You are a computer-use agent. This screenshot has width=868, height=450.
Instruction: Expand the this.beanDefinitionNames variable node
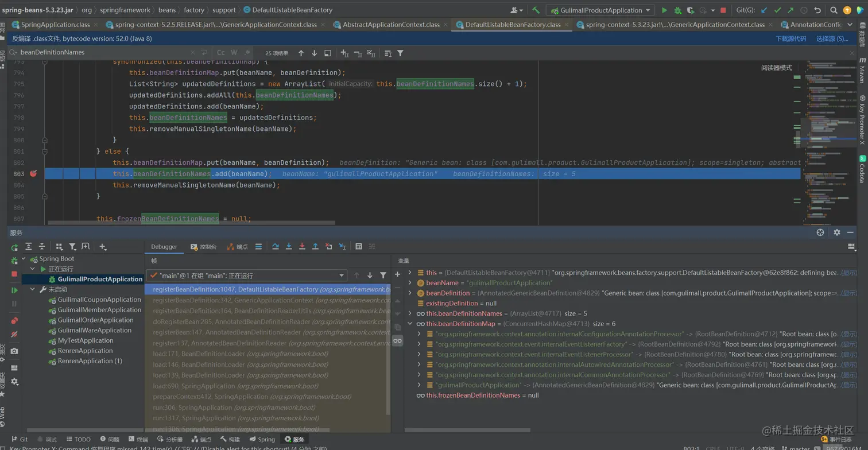[410, 313]
